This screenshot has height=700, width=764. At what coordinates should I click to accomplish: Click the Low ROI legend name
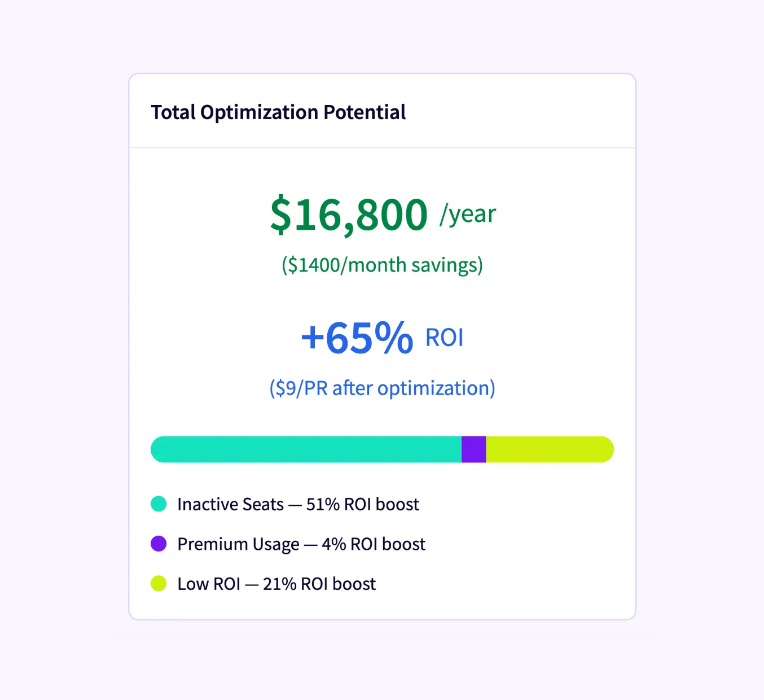coord(209,584)
